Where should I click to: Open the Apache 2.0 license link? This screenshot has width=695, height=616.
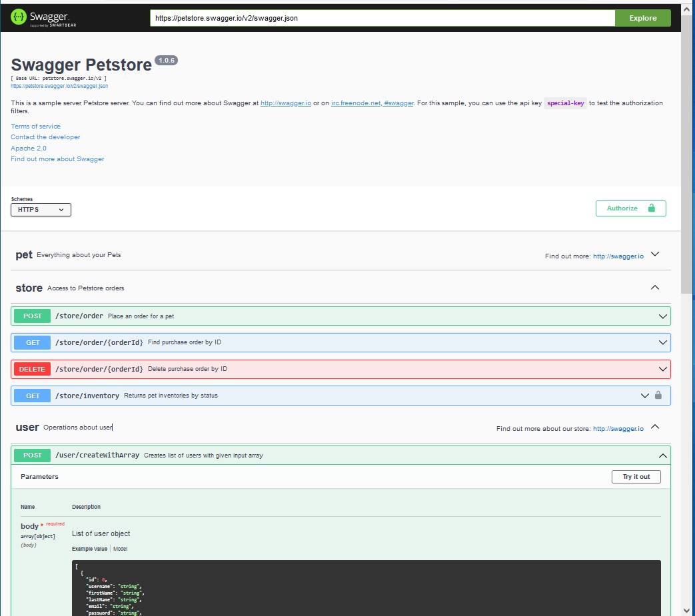(x=29, y=149)
